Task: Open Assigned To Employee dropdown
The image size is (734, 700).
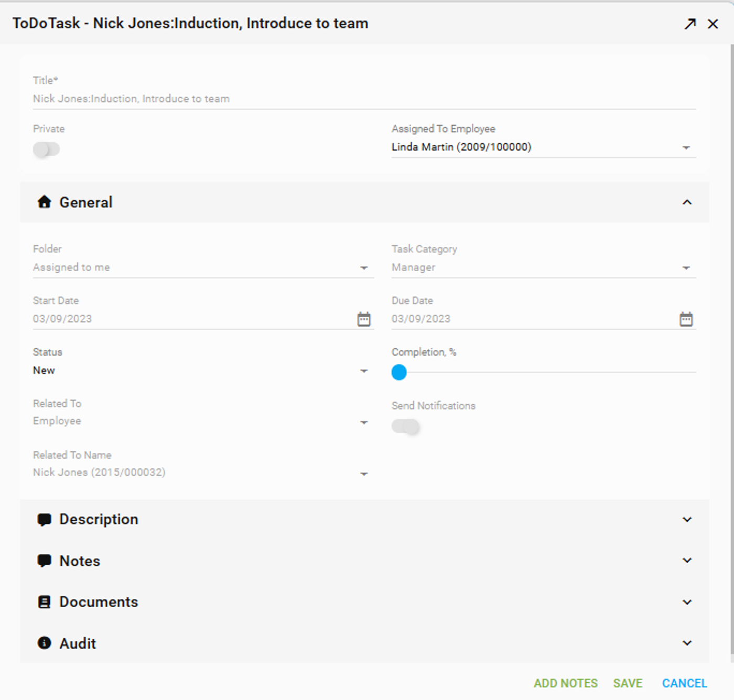Action: [686, 148]
